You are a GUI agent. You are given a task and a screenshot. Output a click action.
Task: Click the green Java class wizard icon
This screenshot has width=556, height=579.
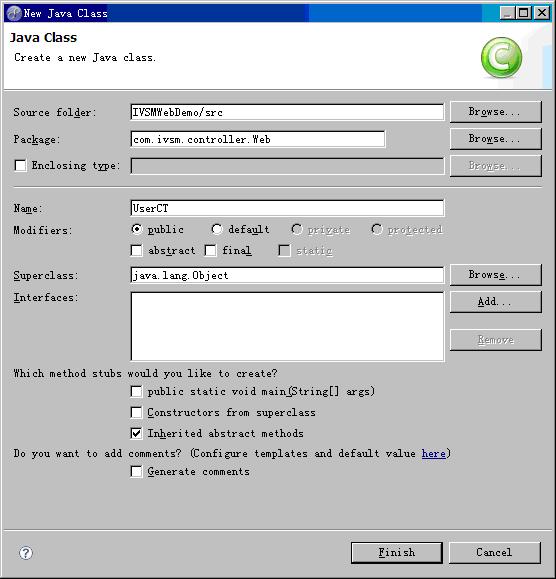pyautogui.click(x=501, y=58)
